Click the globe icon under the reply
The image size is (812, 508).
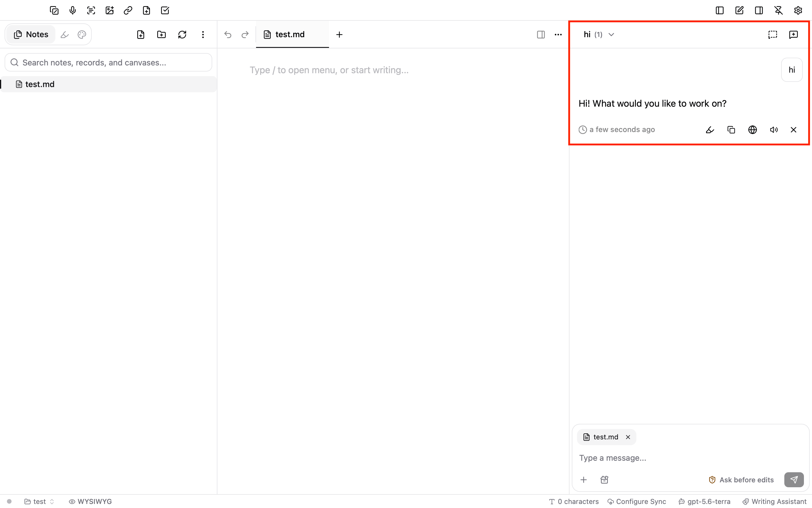click(x=753, y=130)
